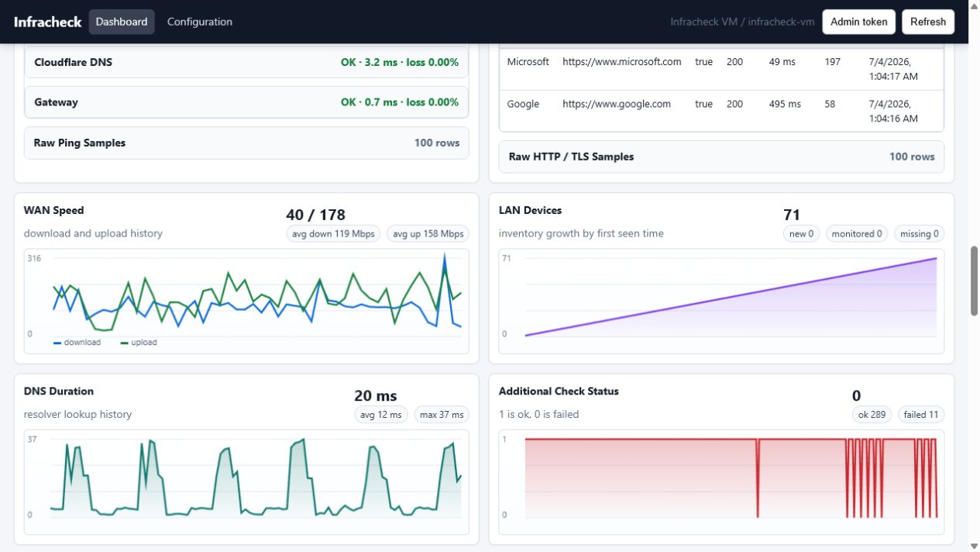Click the avg up 158 Mbps pill
Screen dimensions: 980x552
[428, 233]
